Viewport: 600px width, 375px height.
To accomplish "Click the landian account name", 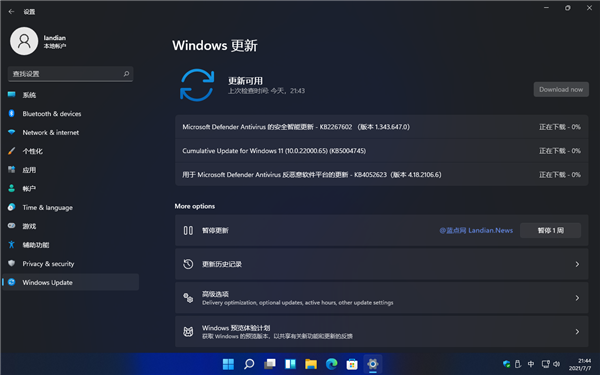I will pyautogui.click(x=54, y=38).
